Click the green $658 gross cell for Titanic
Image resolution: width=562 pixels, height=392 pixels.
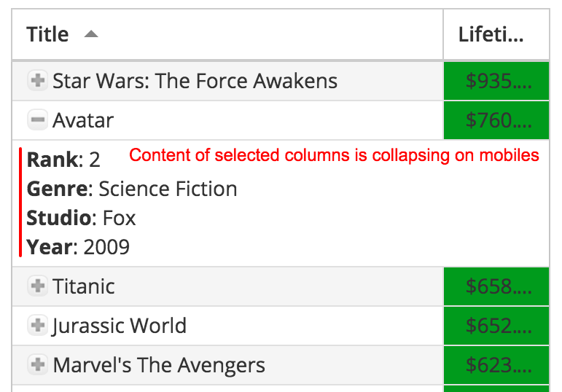coord(496,286)
